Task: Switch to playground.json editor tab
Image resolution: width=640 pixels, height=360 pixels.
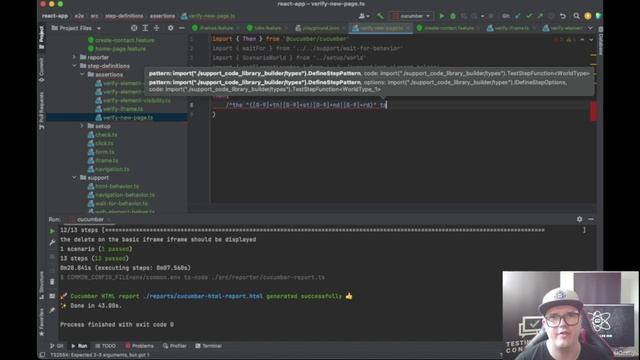Action: pyautogui.click(x=318, y=28)
